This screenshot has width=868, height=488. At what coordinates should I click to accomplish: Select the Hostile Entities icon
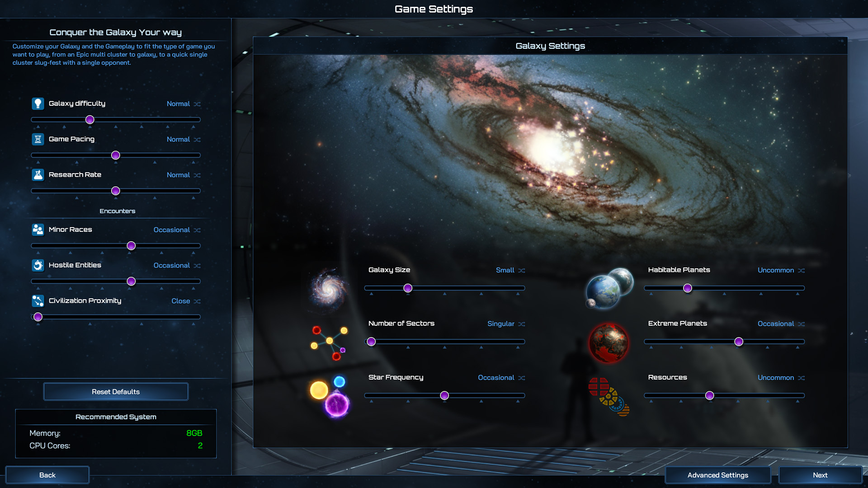[x=38, y=265]
